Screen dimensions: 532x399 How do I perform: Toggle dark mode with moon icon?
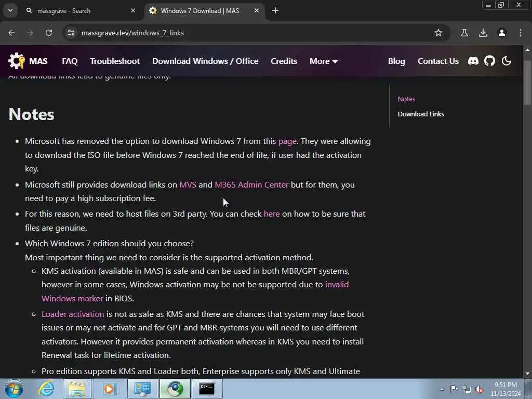pyautogui.click(x=506, y=61)
